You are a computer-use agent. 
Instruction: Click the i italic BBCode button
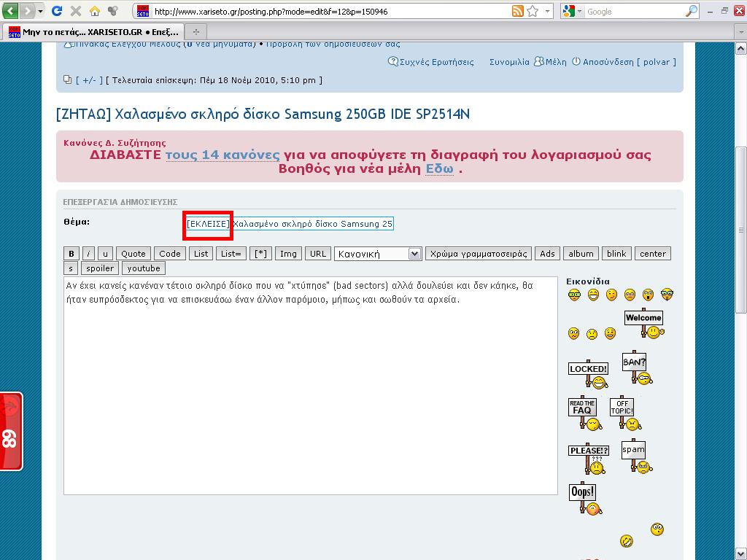pos(88,254)
